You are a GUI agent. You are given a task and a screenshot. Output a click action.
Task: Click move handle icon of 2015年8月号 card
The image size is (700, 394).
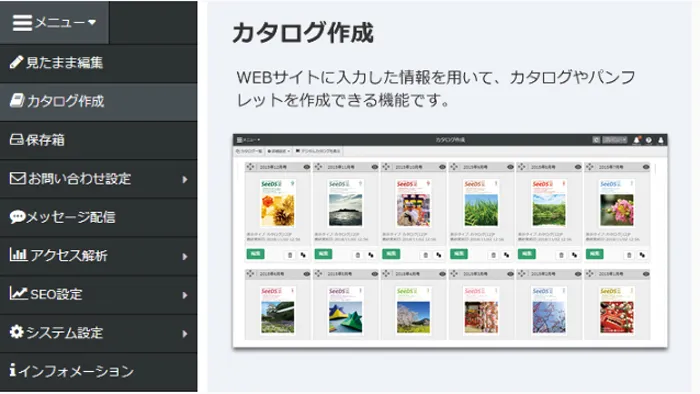coord(522,167)
